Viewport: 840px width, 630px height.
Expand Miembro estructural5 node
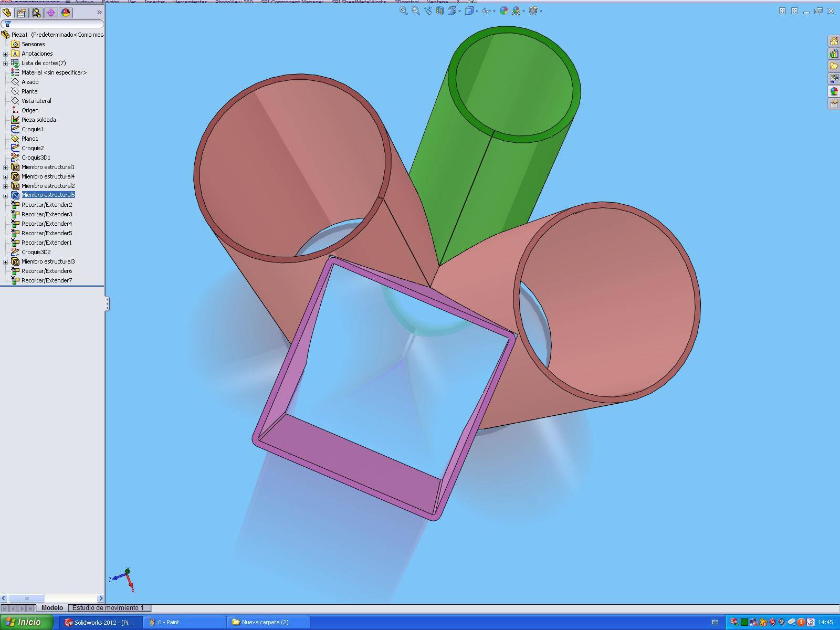point(6,195)
